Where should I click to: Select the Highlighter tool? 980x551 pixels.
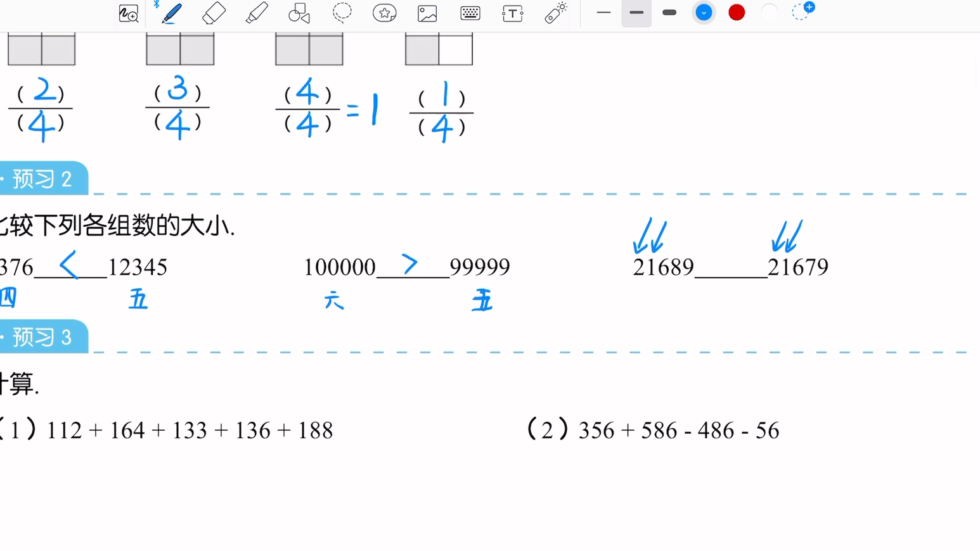click(x=257, y=13)
